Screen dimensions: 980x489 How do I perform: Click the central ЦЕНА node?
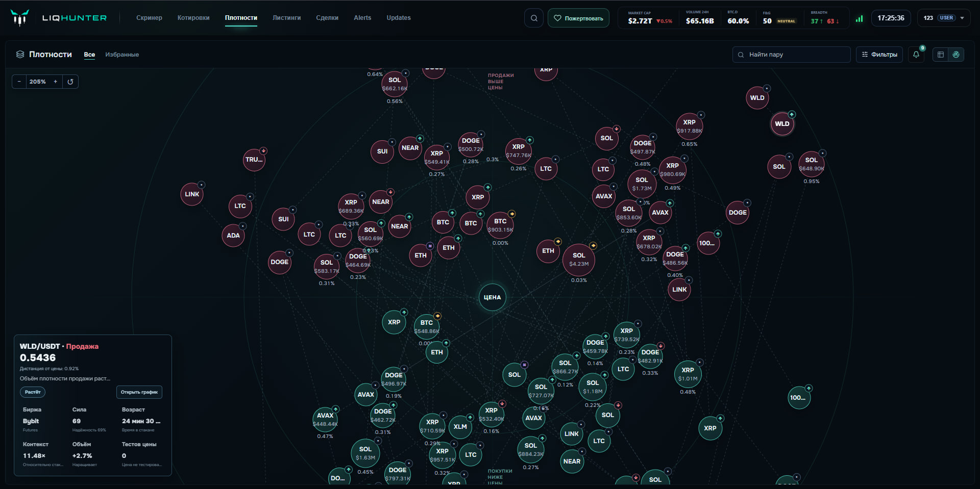[x=492, y=297]
